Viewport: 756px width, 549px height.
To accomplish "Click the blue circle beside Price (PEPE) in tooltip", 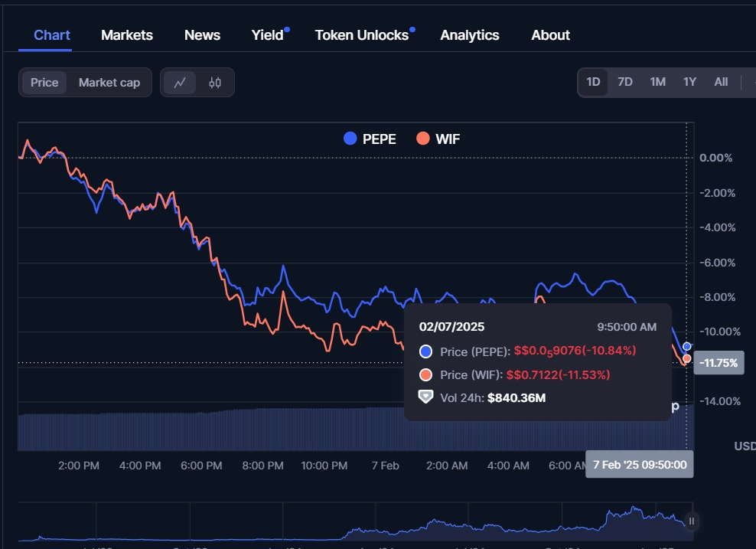I will (x=426, y=351).
